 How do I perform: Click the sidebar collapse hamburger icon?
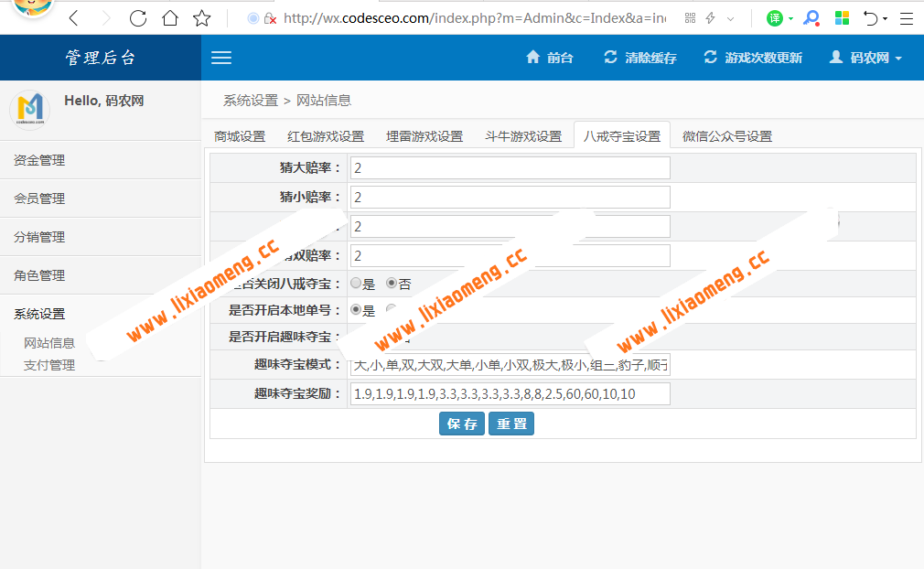(x=220, y=57)
